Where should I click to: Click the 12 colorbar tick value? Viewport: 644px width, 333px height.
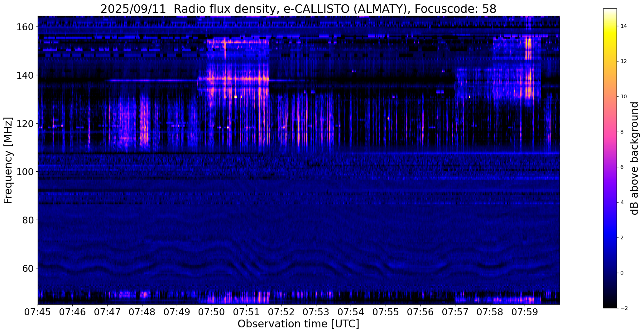coord(624,61)
